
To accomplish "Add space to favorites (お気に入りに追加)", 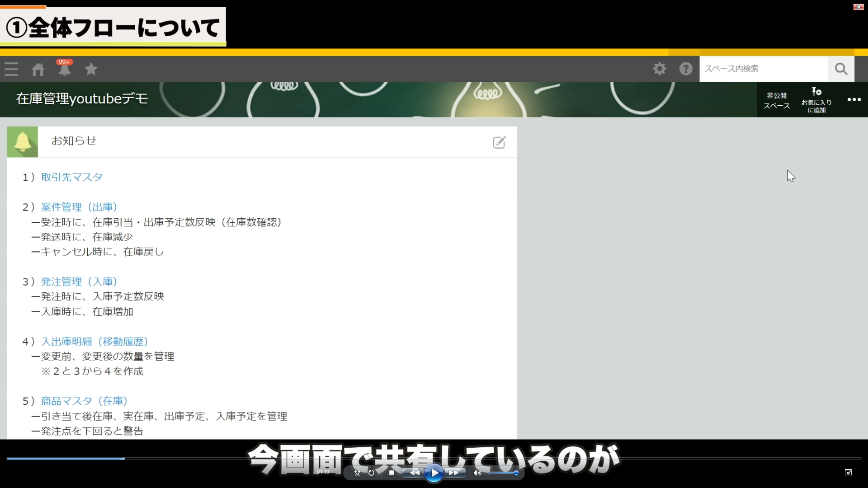I will point(816,100).
